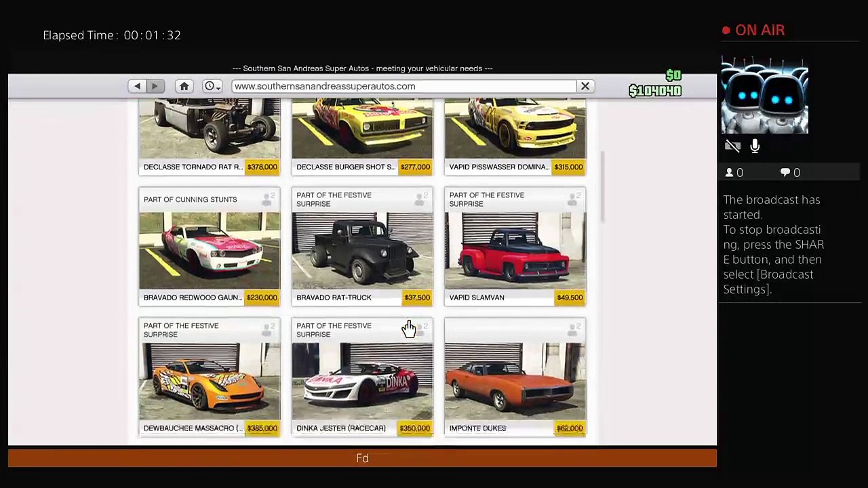This screenshot has height=488, width=868.
Task: Select the $230,000 price tag
Action: [x=262, y=298]
